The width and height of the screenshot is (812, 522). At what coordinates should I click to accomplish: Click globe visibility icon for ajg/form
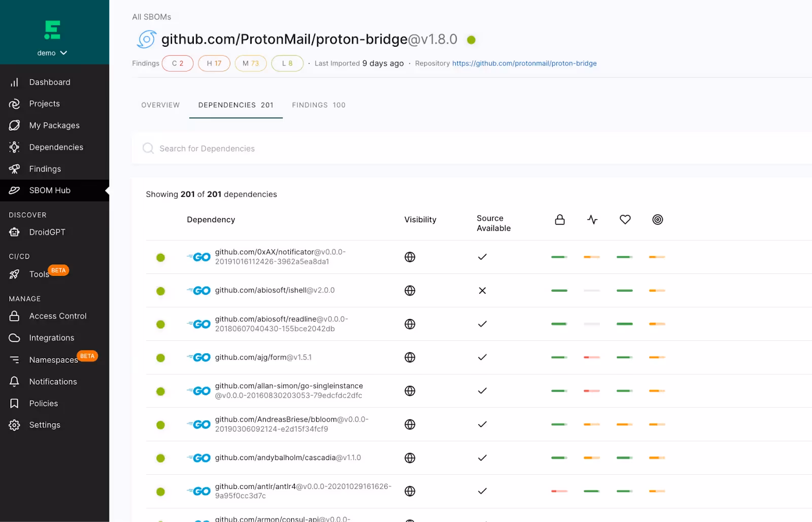(x=410, y=358)
